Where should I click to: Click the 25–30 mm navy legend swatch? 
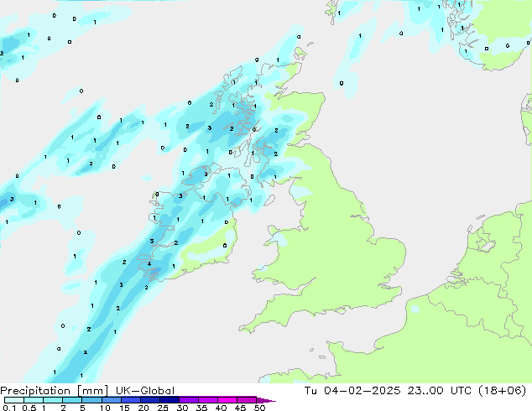(170, 400)
